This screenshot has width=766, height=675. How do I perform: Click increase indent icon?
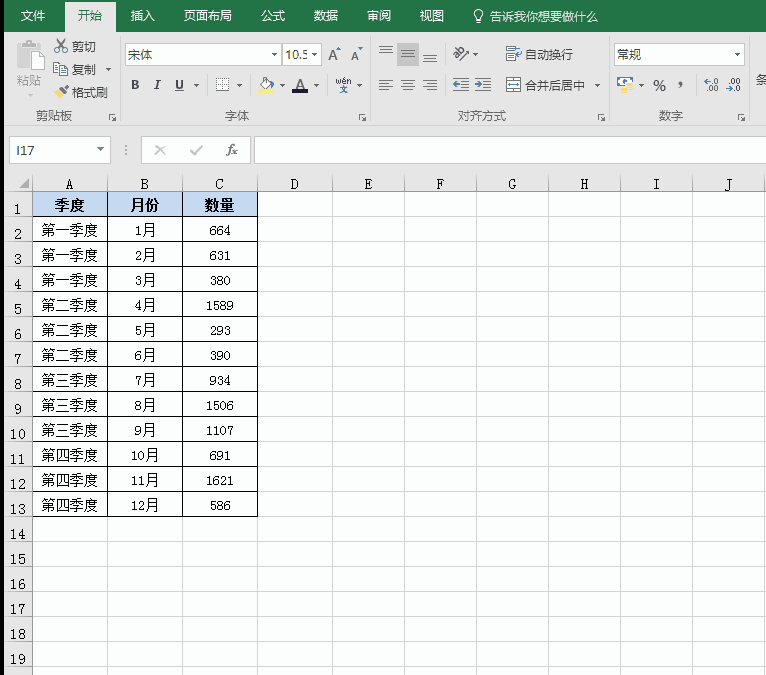coord(483,85)
